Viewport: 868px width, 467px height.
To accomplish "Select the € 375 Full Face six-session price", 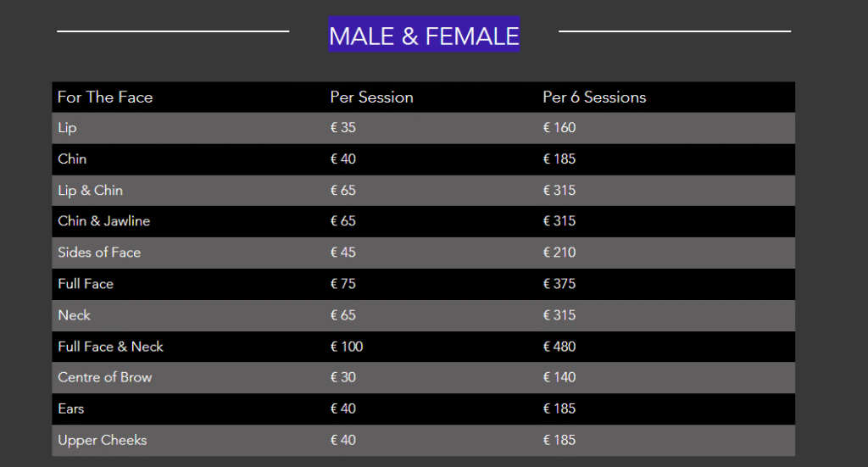I will point(559,284).
